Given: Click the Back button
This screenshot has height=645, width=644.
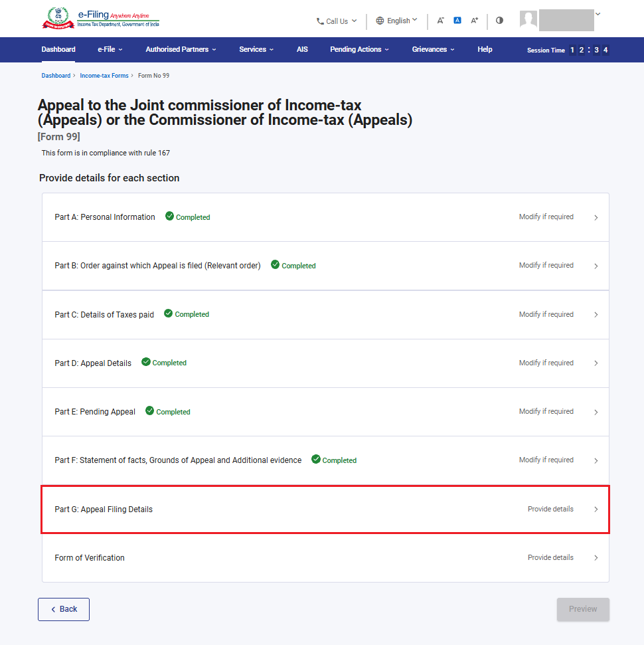Looking at the screenshot, I should pyautogui.click(x=64, y=609).
